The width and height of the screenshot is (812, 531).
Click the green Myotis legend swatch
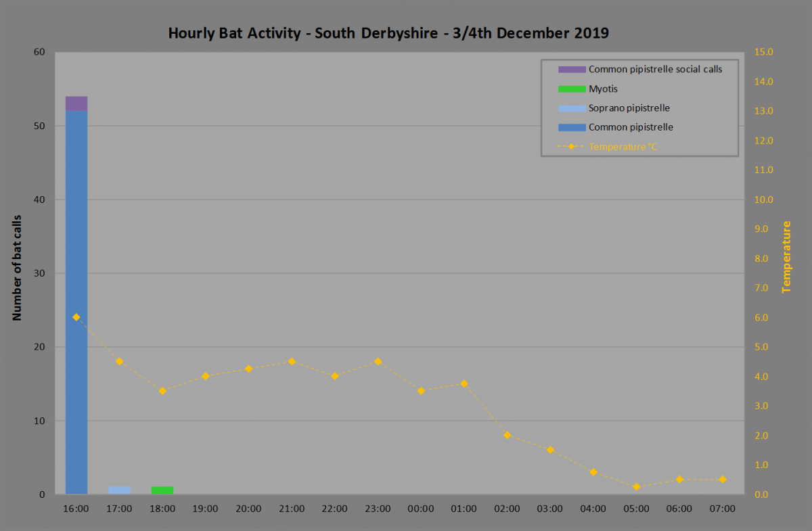(x=572, y=89)
